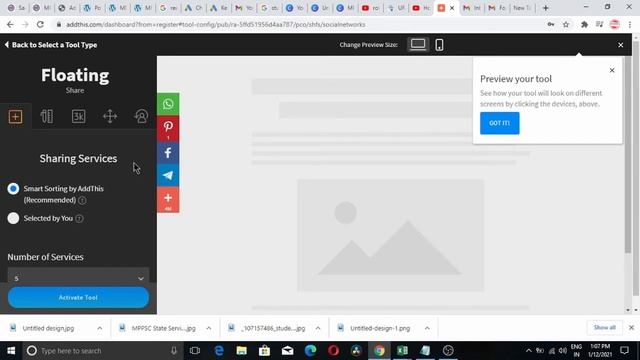640x360 pixels.
Task: Open downloaded file Untitled-design-1.png
Action: [x=380, y=328]
